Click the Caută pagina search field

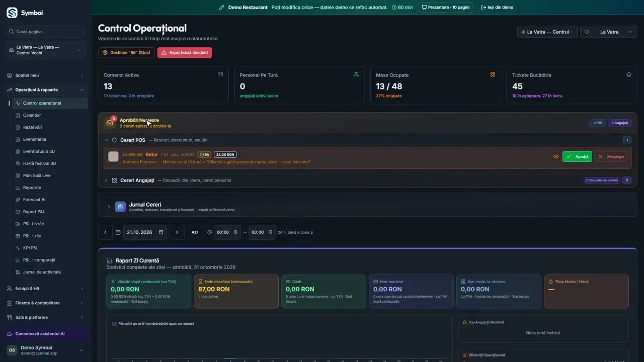[x=45, y=32]
